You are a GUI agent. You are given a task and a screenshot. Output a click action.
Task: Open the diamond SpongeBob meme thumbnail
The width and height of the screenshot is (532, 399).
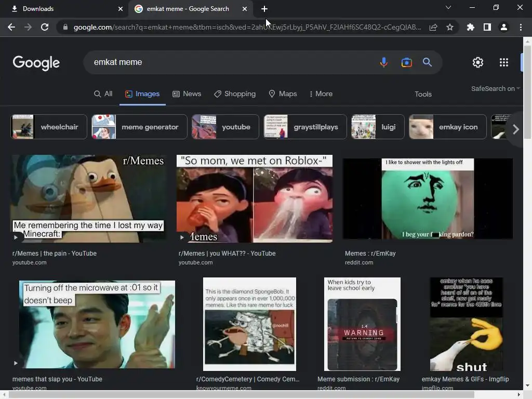[x=249, y=324]
